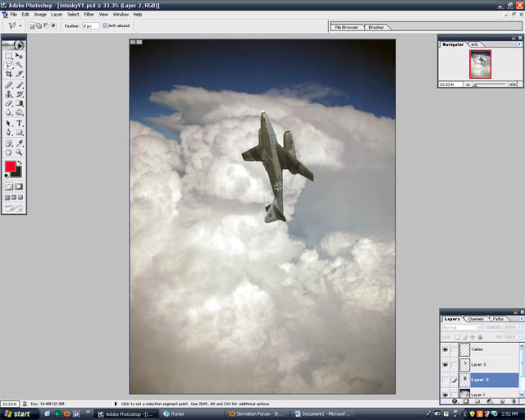Select the Magic Wand tool
The height and width of the screenshot is (420, 525).
[x=20, y=65]
